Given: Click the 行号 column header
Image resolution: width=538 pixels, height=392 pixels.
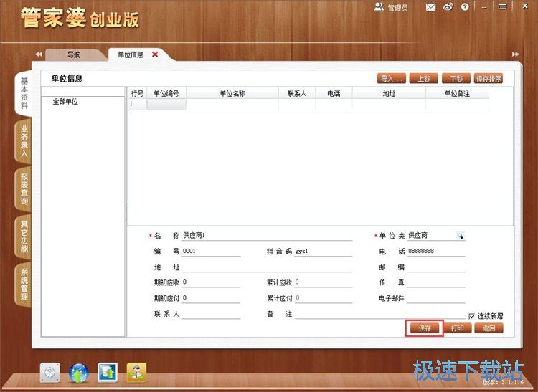Looking at the screenshot, I should coord(138,93).
